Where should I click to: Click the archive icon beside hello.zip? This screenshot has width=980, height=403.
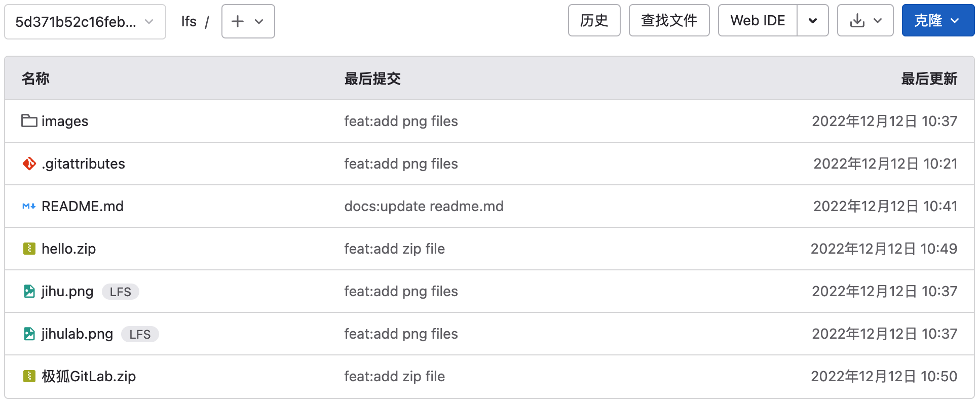click(29, 249)
